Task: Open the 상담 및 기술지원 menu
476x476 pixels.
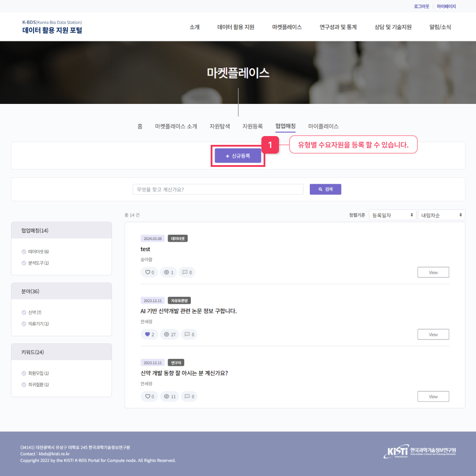Action: (x=393, y=26)
